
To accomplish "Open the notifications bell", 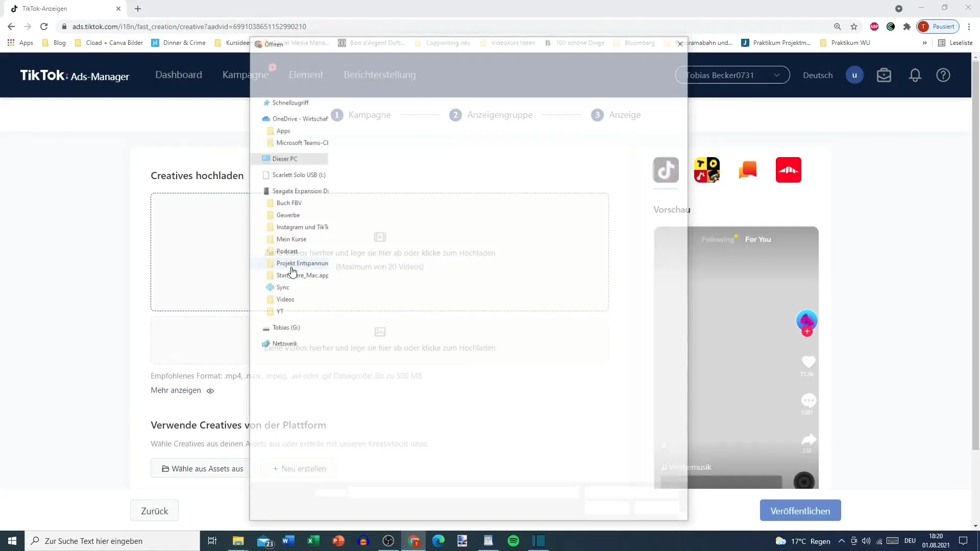I will tap(915, 75).
